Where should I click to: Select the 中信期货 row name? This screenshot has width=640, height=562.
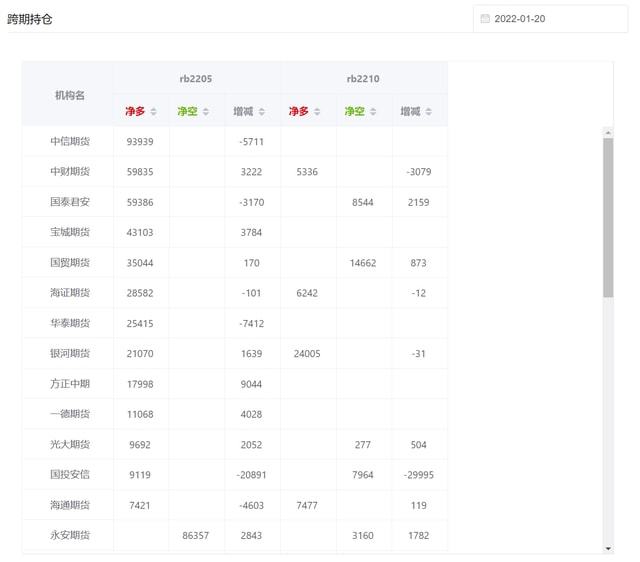tap(70, 141)
